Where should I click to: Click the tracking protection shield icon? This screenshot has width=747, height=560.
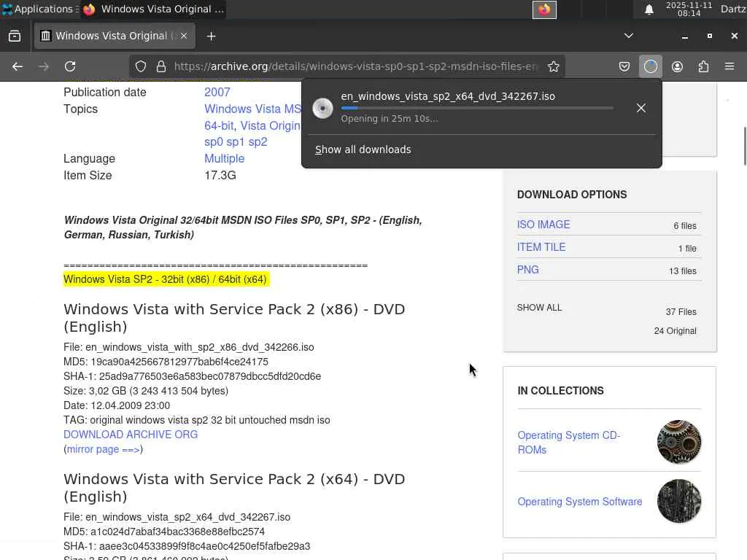141,66
